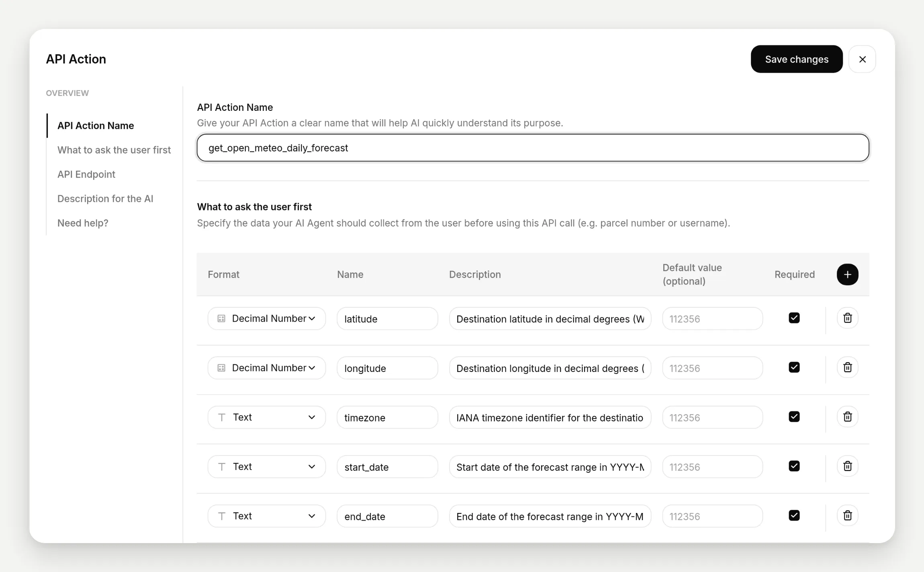The height and width of the screenshot is (572, 924).
Task: Delete the end_date parameter row
Action: [x=847, y=516]
